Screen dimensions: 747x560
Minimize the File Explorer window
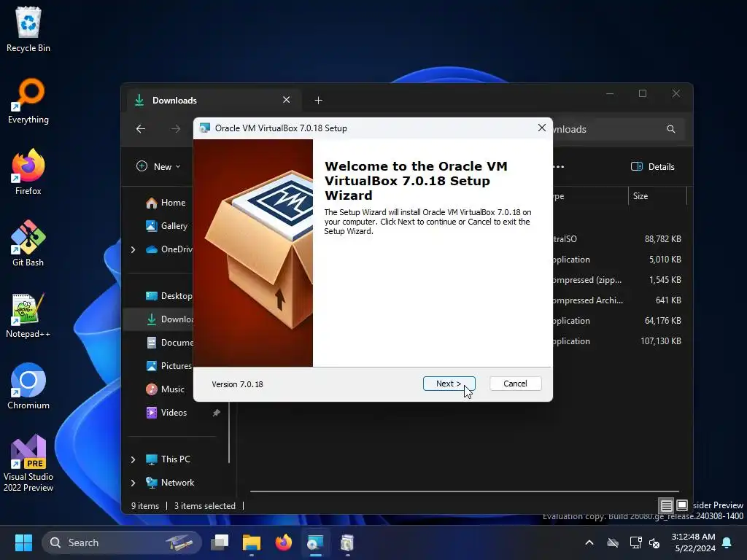610,94
